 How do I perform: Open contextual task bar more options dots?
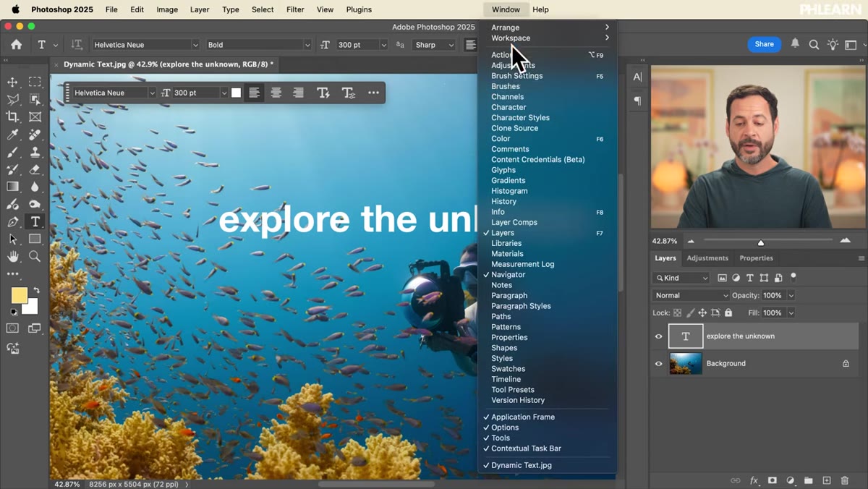(x=373, y=93)
